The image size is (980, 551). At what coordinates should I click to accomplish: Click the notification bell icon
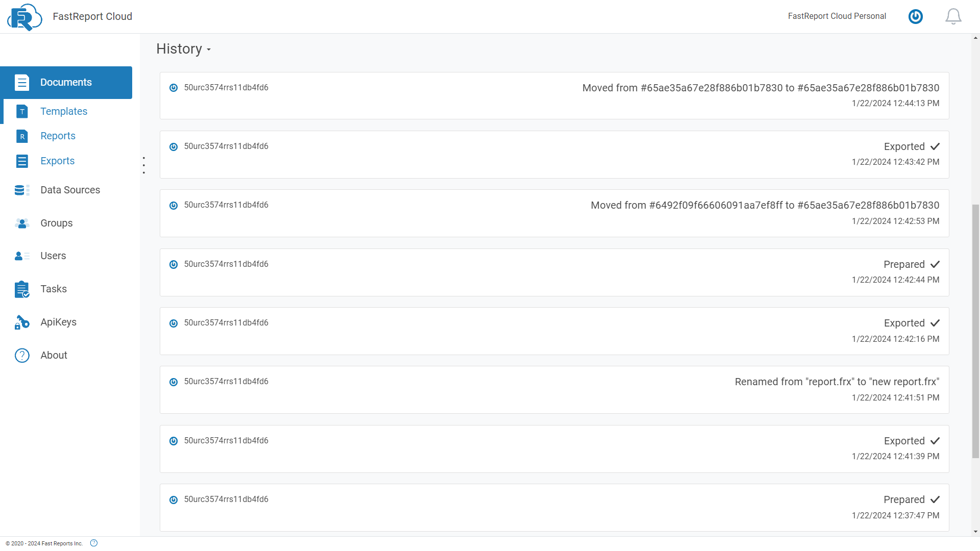coord(953,16)
